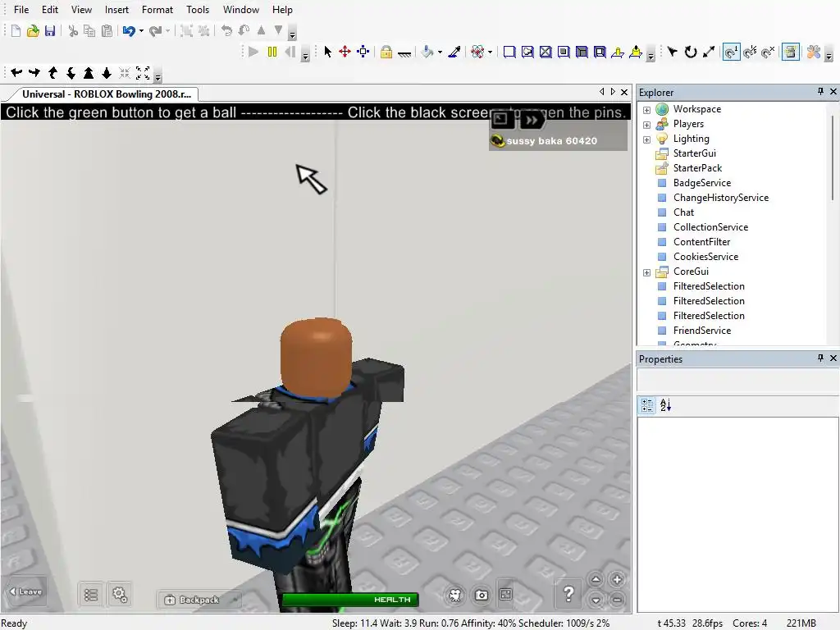The width and height of the screenshot is (840, 630).
Task: Click the camera zoom extents icon
Action: [143, 73]
